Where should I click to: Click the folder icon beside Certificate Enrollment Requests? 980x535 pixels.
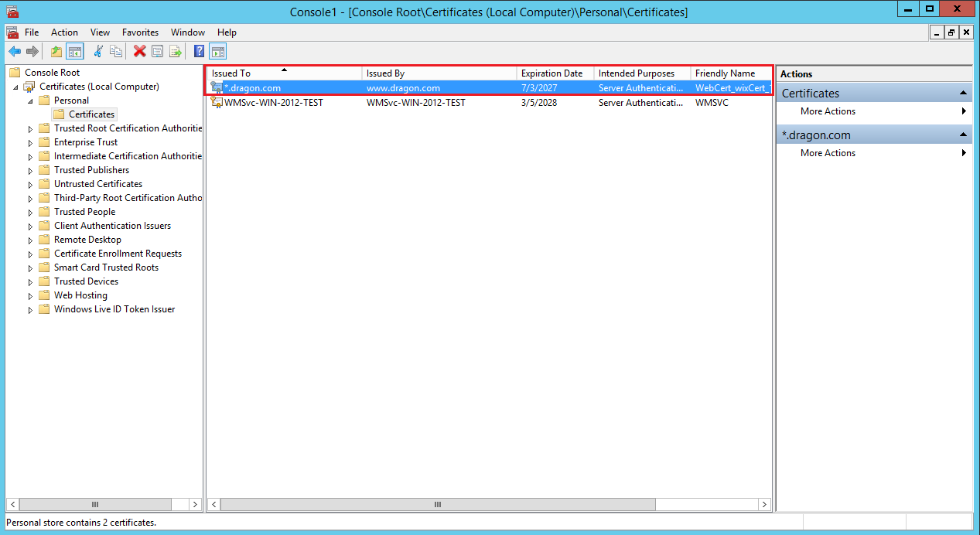pos(45,254)
